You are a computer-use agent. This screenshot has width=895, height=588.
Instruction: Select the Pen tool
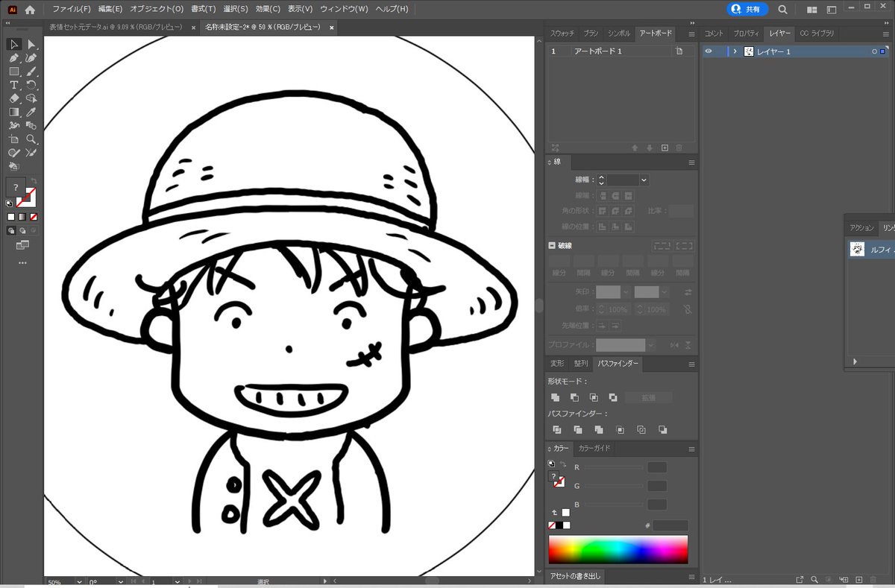click(13, 58)
